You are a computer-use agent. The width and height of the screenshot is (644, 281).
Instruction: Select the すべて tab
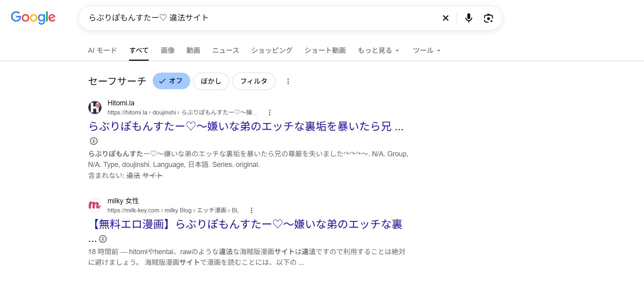pos(139,51)
